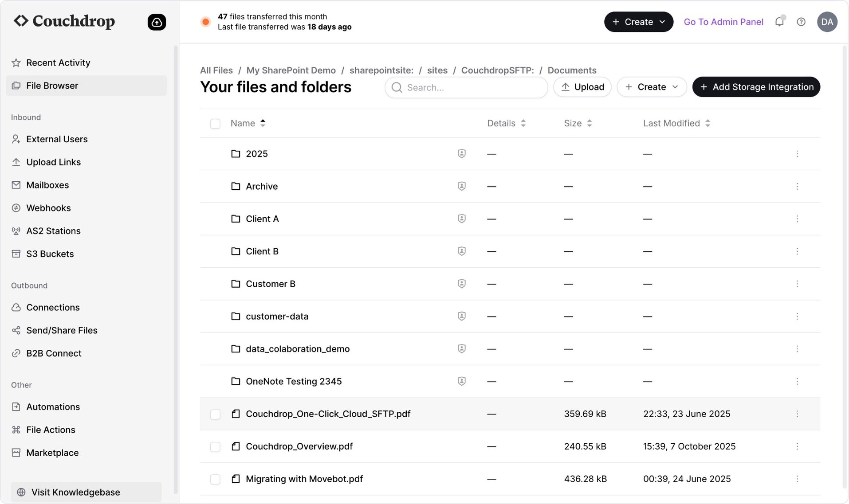Click the shield icon on the 2025 folder row

(462, 154)
